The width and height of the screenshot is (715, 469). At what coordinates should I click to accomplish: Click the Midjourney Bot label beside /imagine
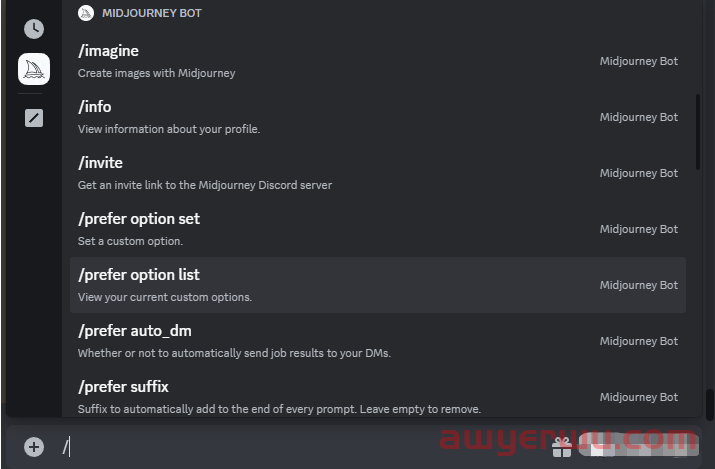coord(638,61)
